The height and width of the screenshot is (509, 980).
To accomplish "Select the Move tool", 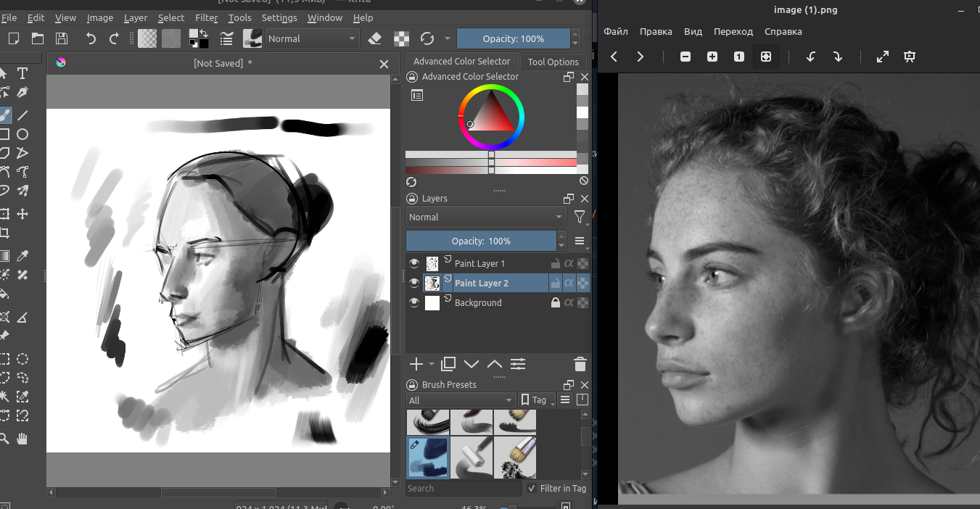I will [22, 214].
